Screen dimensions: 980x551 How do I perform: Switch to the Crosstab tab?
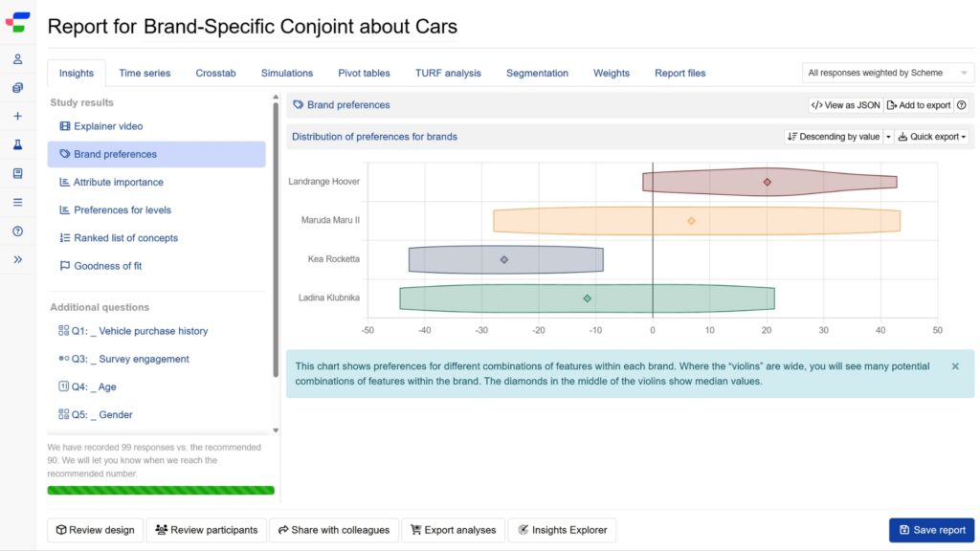(215, 73)
